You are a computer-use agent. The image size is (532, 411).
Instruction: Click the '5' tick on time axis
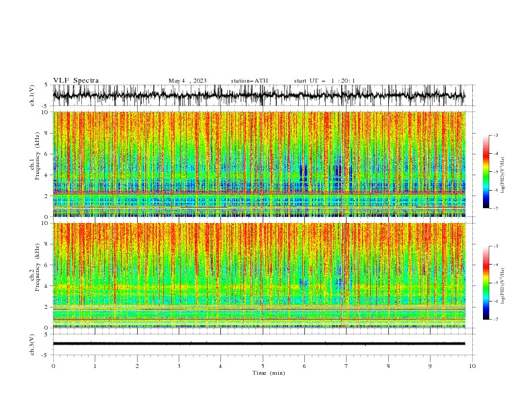[x=263, y=366]
